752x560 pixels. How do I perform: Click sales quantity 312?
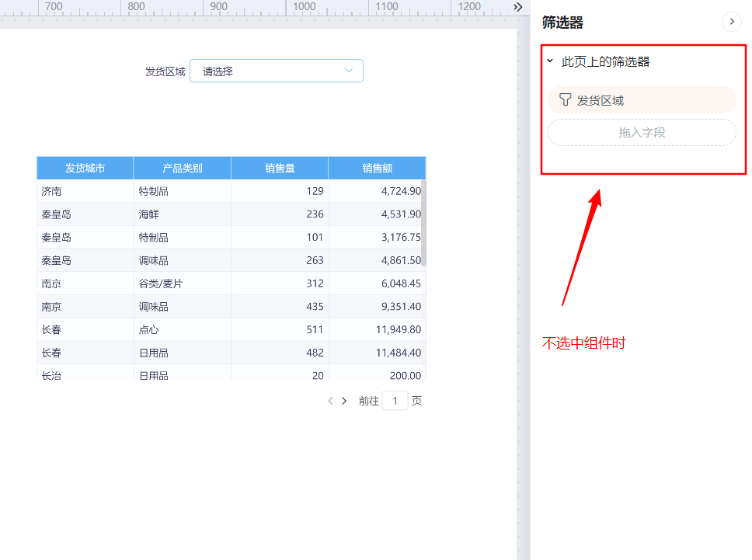tap(315, 283)
